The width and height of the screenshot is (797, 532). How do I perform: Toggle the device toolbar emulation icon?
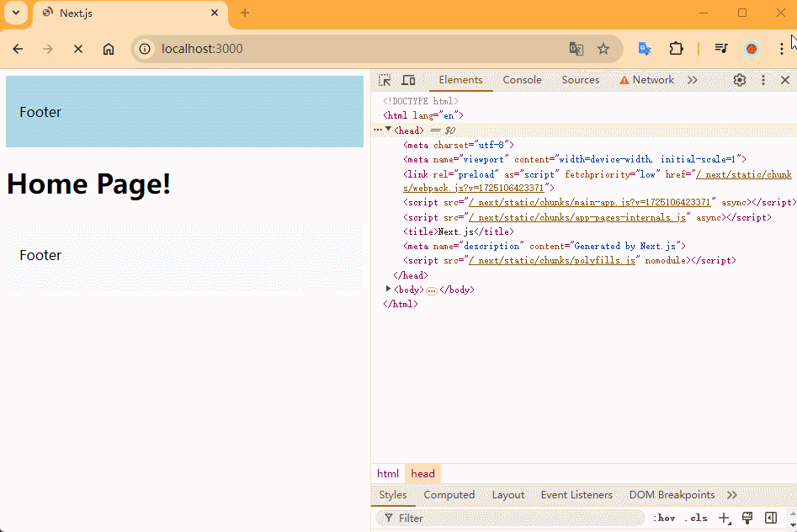(x=408, y=80)
